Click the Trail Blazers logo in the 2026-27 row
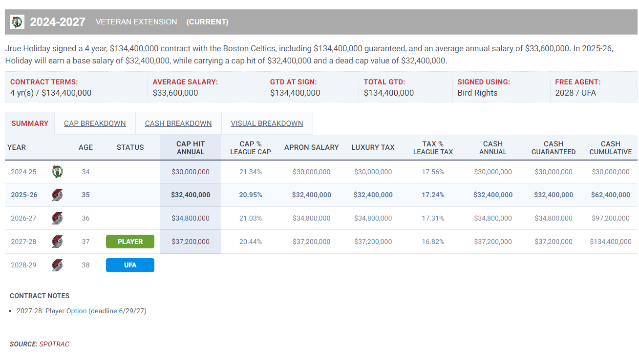This screenshot has width=639, height=364. [x=58, y=218]
